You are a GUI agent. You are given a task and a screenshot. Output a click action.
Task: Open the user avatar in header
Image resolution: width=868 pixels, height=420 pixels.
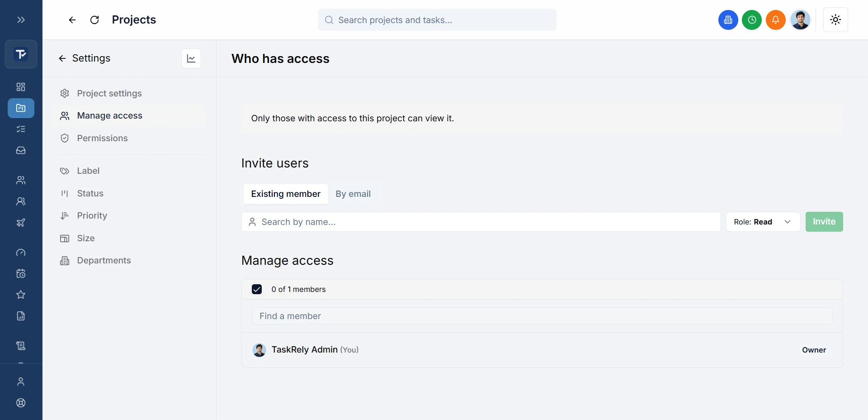[x=800, y=20]
